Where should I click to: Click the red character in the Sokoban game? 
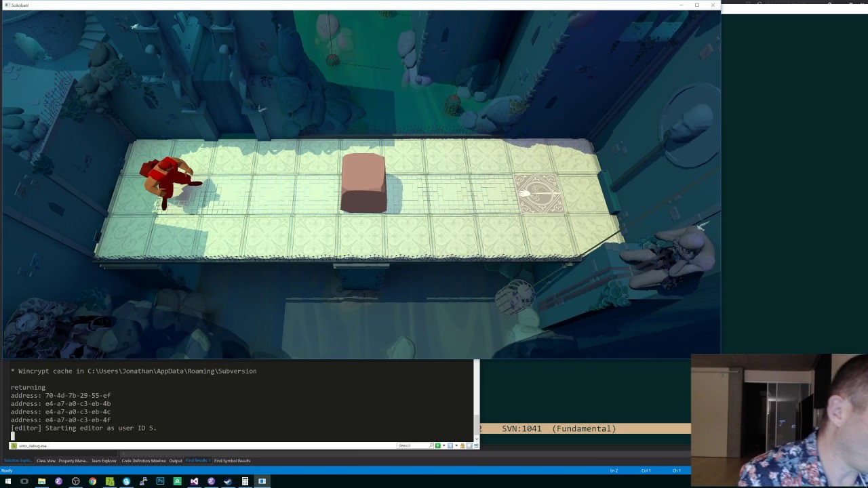[168, 182]
